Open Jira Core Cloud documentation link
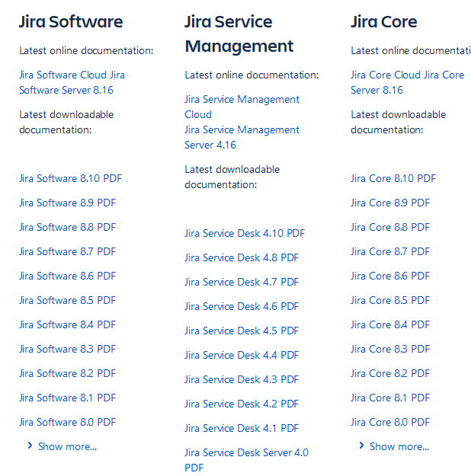Viewport: 471px width, 476px height. coord(386,75)
